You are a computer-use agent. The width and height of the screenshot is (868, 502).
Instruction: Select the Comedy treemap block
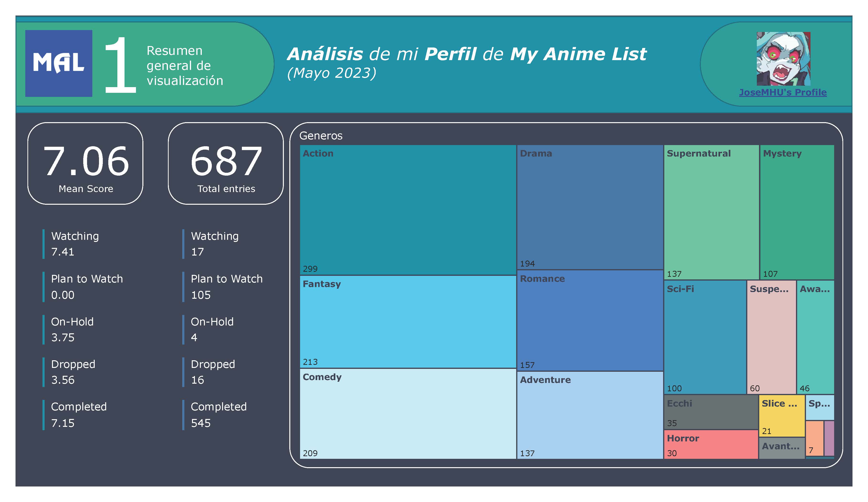coord(408,413)
